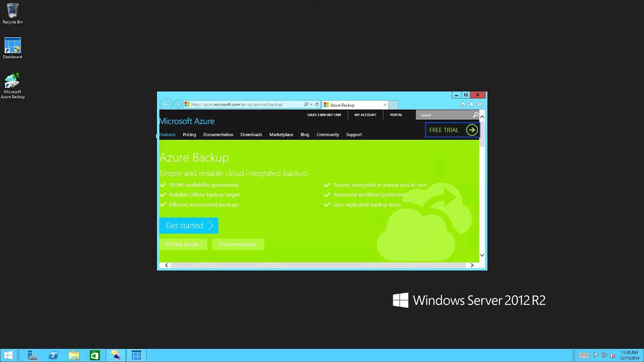Click the Get started button
This screenshot has width=644, height=362.
(x=189, y=226)
